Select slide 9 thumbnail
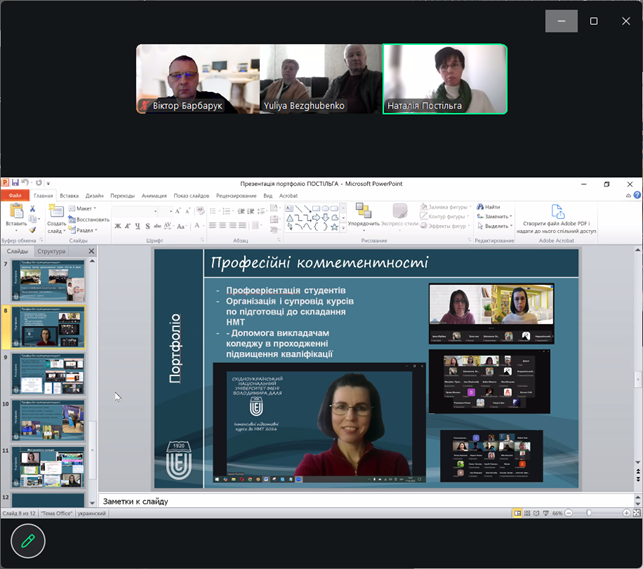643x569 pixels. pyautogui.click(x=48, y=374)
